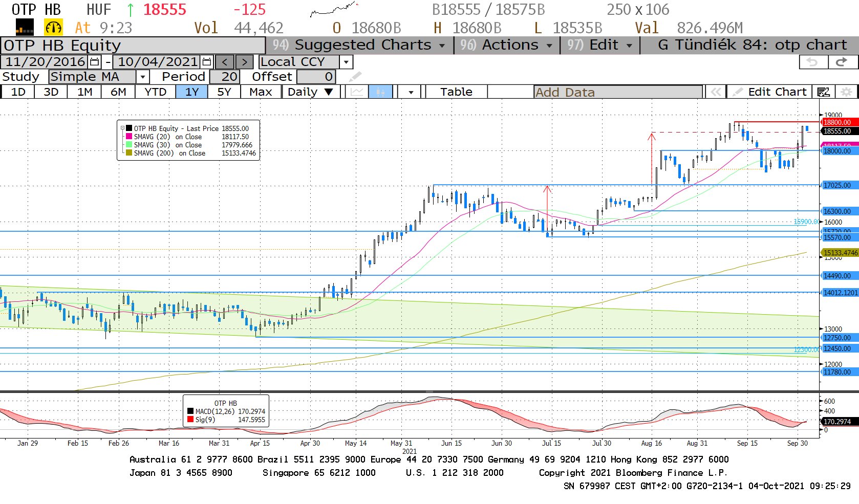Click the double left chevron icon
Viewport: 859px width, 504px height.
(x=715, y=92)
